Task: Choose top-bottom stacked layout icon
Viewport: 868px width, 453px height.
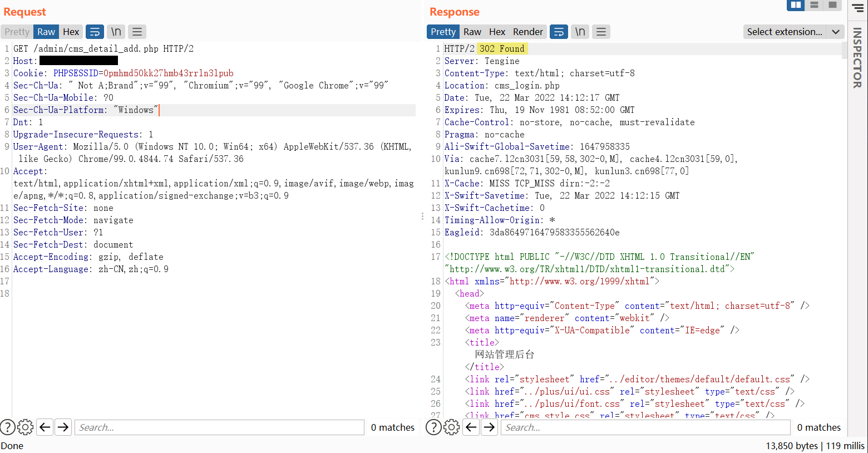Action: pos(814,5)
